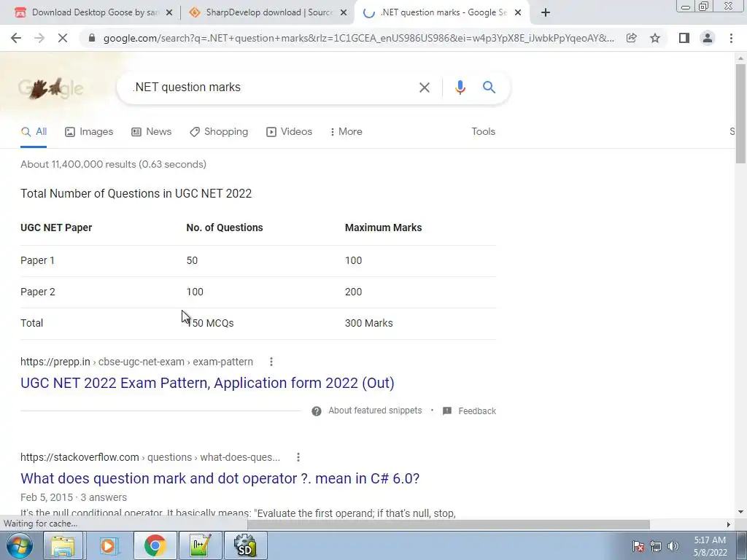Image resolution: width=747 pixels, height=560 pixels.
Task: Click horizontal scrollbar right arrow
Action: click(x=729, y=524)
